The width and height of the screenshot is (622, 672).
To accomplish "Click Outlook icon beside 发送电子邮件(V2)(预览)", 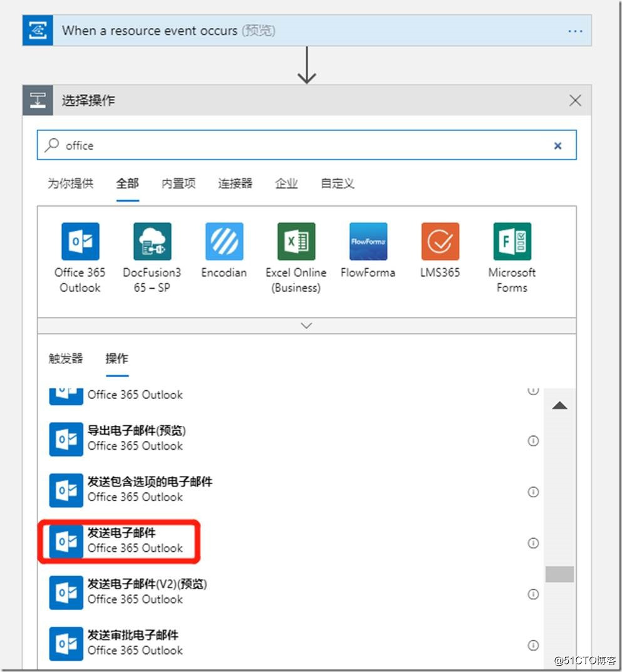I will coord(66,592).
